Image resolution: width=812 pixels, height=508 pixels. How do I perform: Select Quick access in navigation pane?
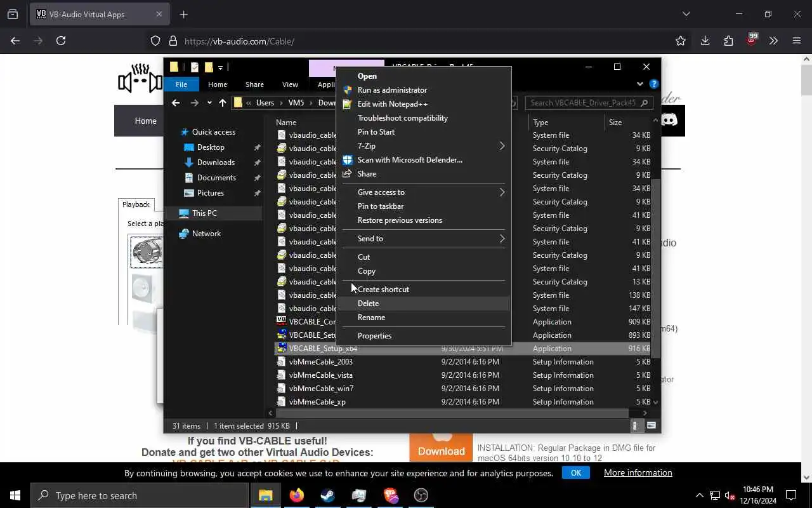[213, 132]
